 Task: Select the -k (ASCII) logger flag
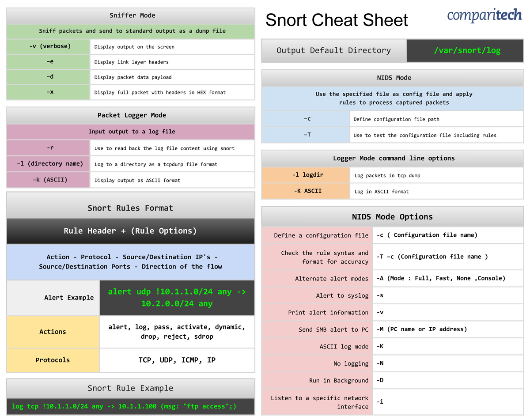(x=48, y=180)
